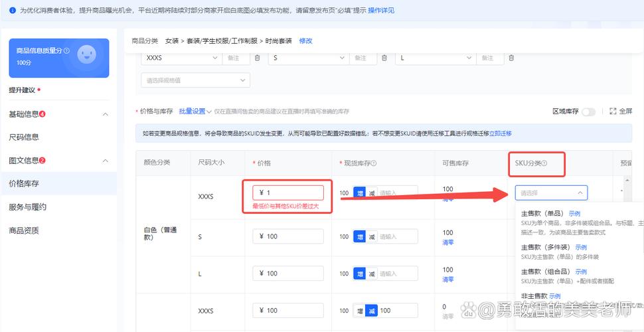Select 增 in the white XXXS ¥1 row
644x332 pixels.
[x=360, y=193]
